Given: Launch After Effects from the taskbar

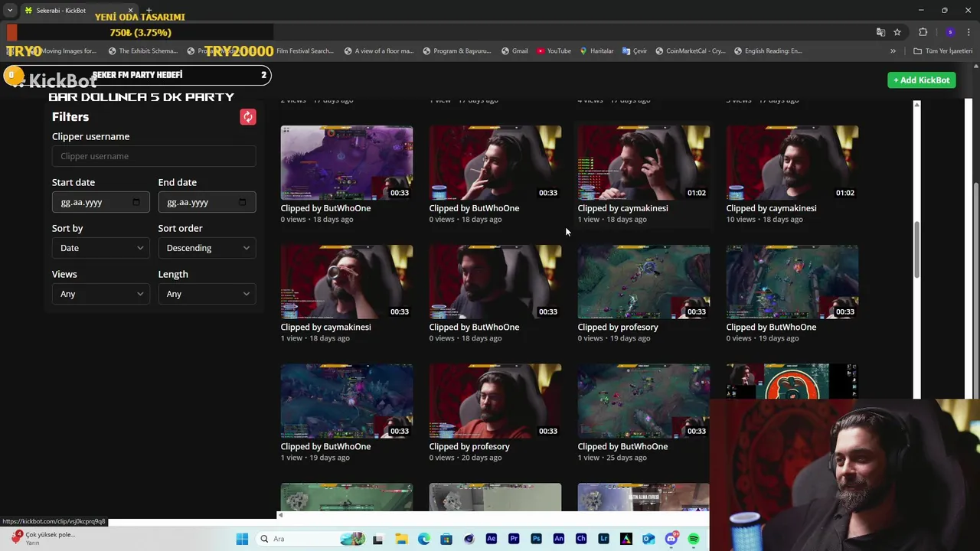Looking at the screenshot, I should pos(492,539).
